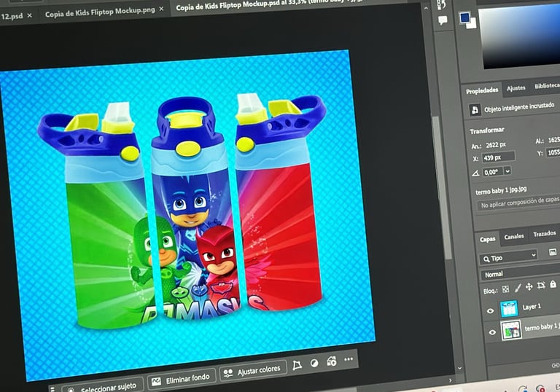
Task: Click the rotation angle field showing 0,00°
Action: 492,172
